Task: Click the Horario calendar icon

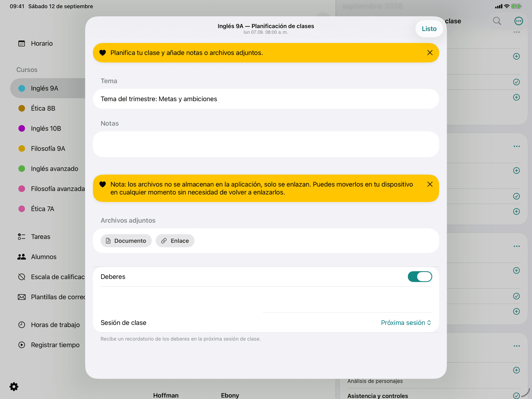Action: [x=22, y=44]
